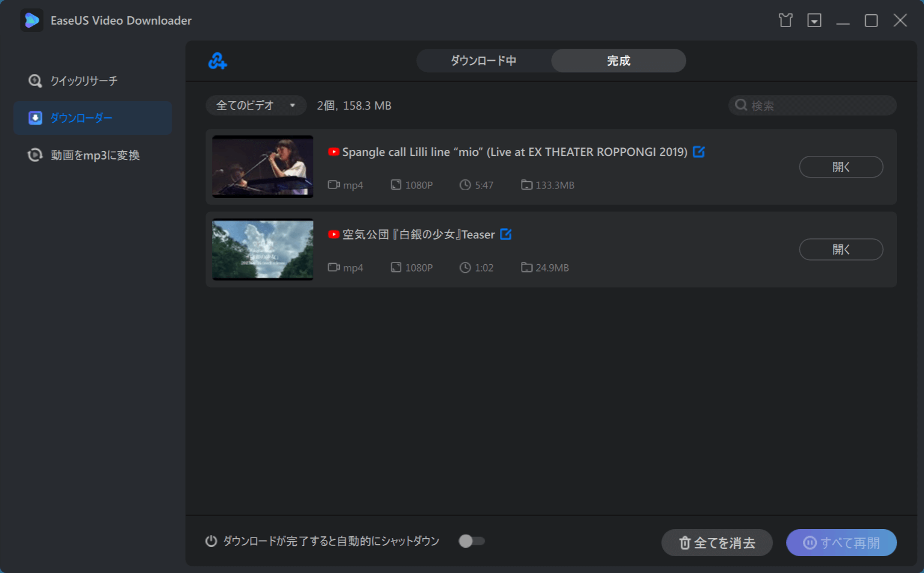Viewport: 924px width, 573px height.
Task: Click the Spangle call Lilli line “mio” title
Action: (x=515, y=152)
